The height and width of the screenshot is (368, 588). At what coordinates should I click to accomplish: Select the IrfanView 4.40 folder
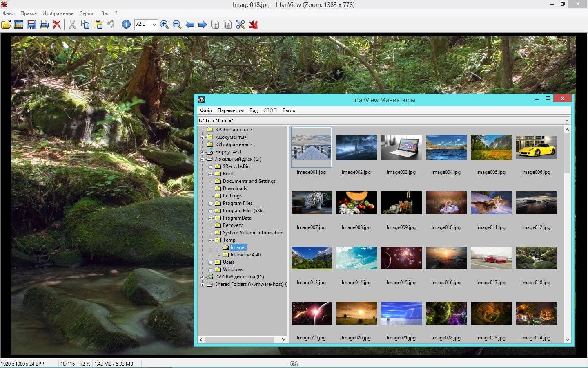245,255
